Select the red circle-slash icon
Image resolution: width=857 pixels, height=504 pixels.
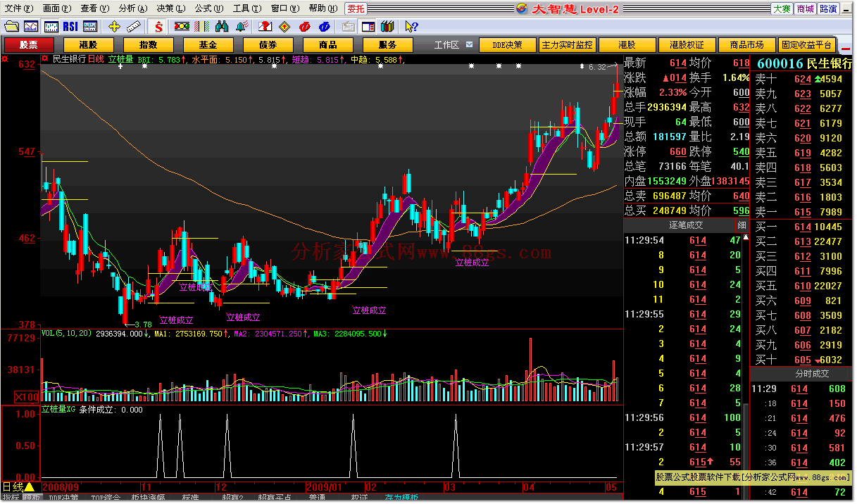tap(304, 27)
